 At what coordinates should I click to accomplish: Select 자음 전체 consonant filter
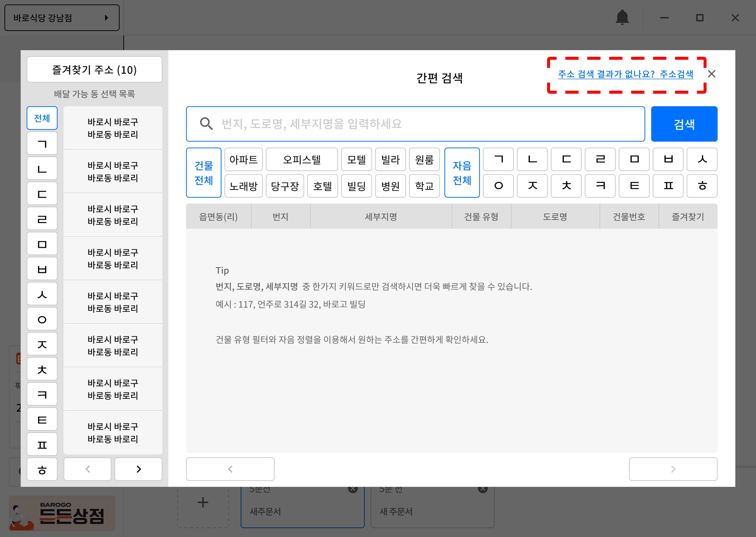[462, 173]
